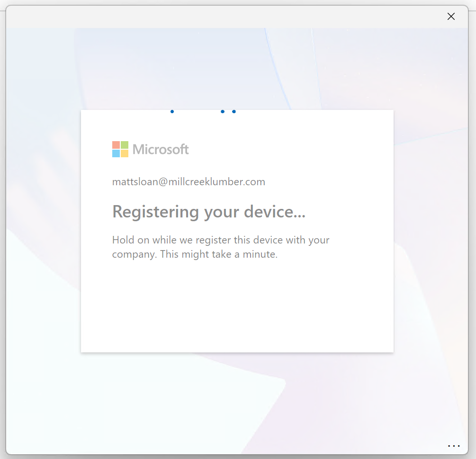Click the "Registering your device..." heading
The height and width of the screenshot is (459, 476).
[x=208, y=212]
